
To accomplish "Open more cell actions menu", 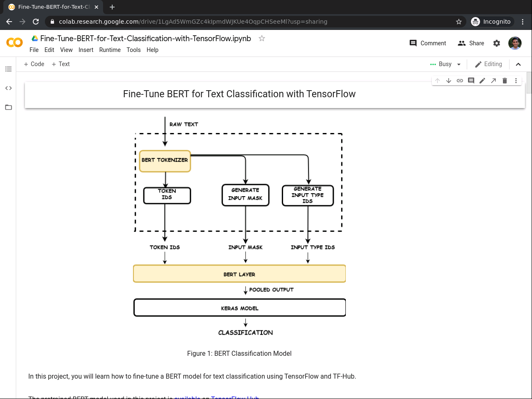I will click(x=516, y=81).
